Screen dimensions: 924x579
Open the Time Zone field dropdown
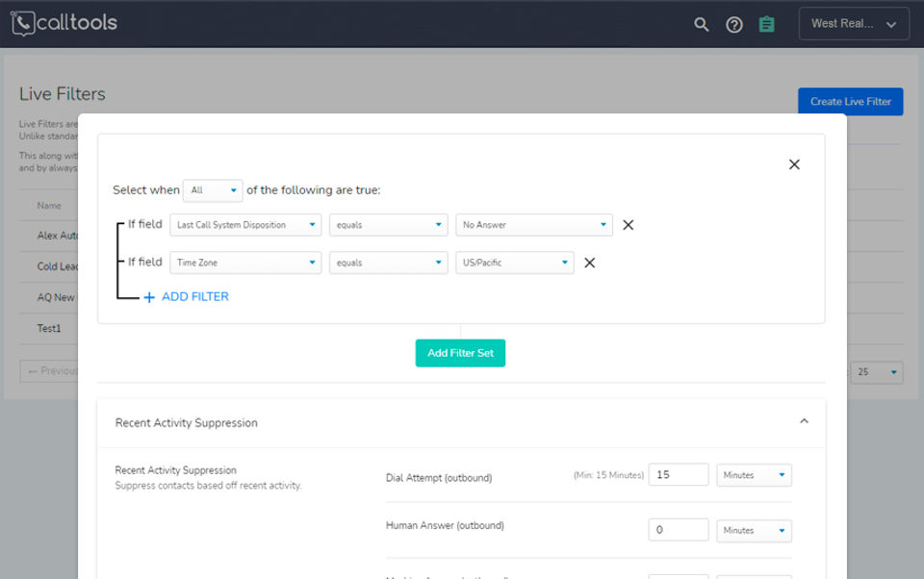[245, 263]
